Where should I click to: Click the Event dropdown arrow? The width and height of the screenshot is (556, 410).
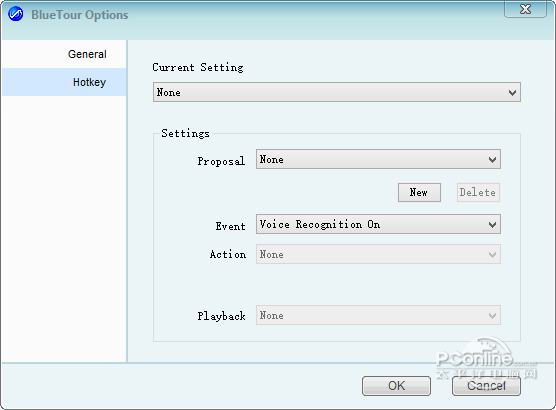click(x=492, y=225)
